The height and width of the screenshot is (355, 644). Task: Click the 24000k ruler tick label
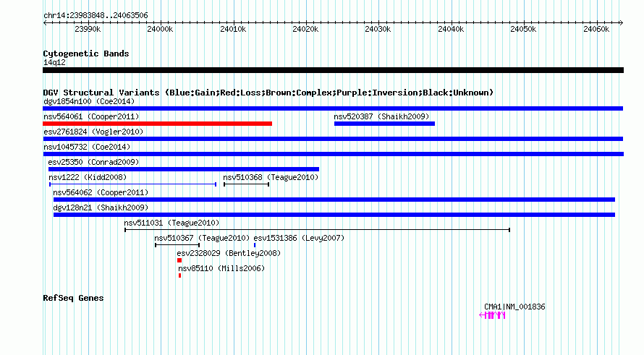click(x=160, y=29)
